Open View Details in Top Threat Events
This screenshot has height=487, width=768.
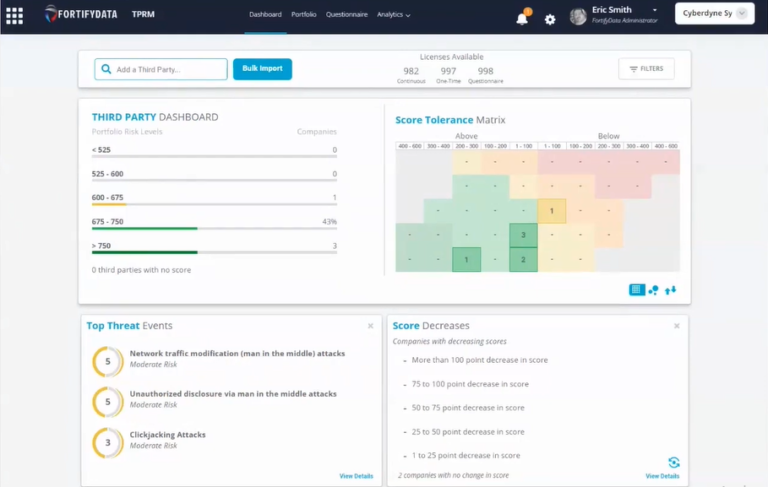[356, 476]
